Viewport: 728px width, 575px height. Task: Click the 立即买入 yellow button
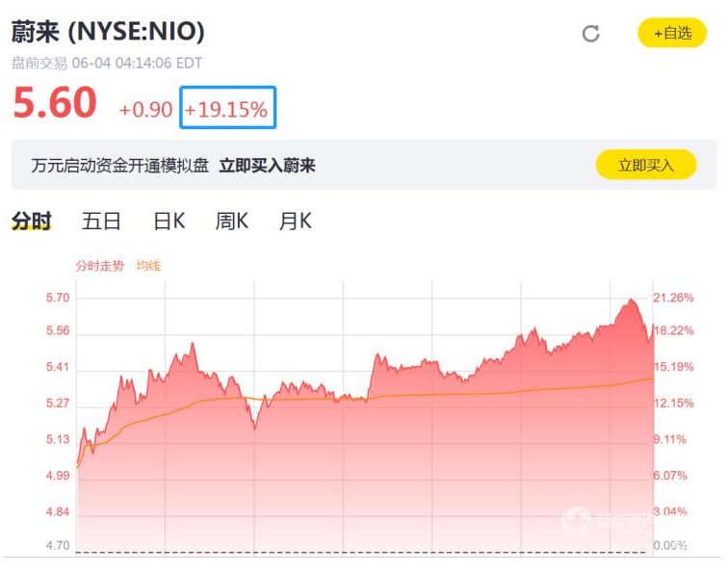coord(646,165)
